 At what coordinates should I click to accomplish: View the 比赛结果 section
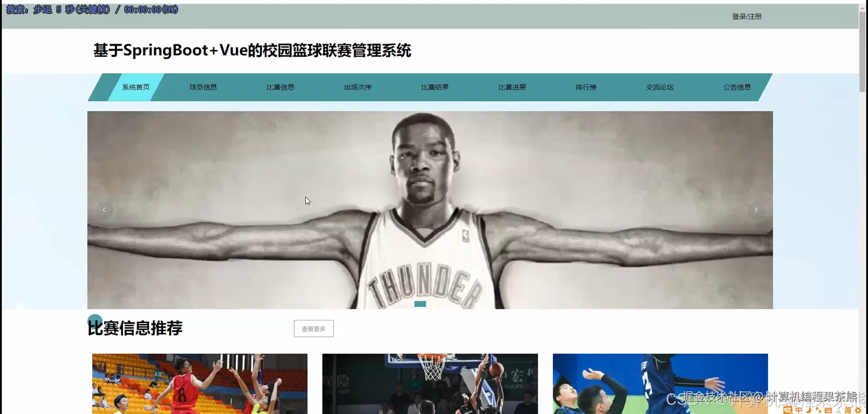[435, 87]
